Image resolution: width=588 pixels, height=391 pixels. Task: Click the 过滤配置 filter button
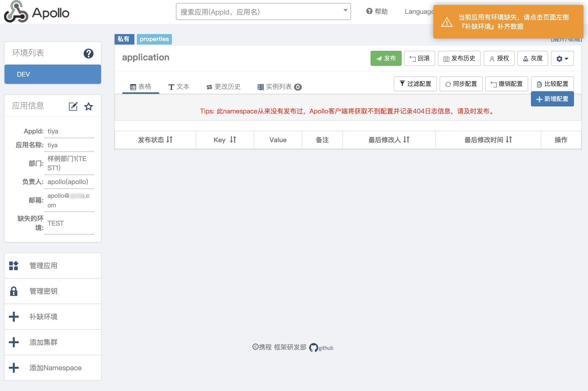click(415, 84)
